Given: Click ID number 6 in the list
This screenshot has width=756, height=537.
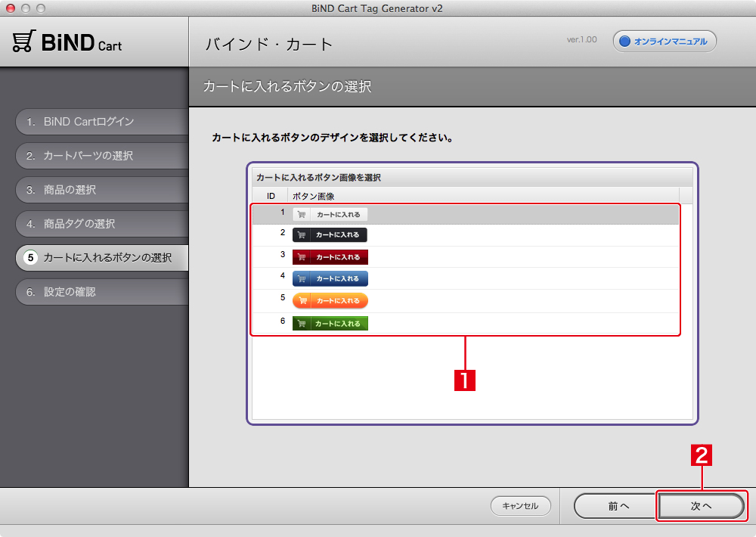Looking at the screenshot, I should (283, 321).
